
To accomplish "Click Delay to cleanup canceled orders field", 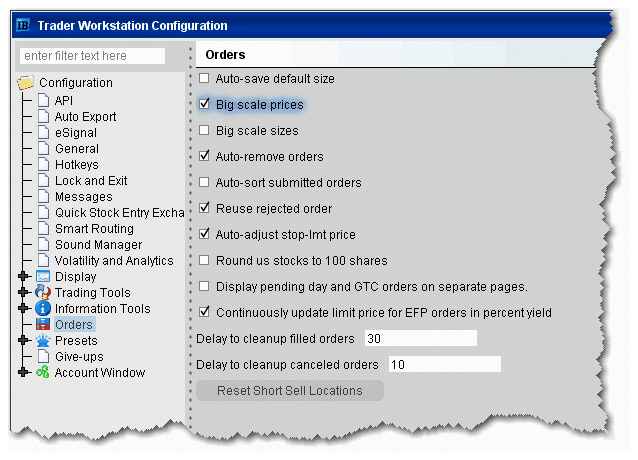I will click(445, 364).
